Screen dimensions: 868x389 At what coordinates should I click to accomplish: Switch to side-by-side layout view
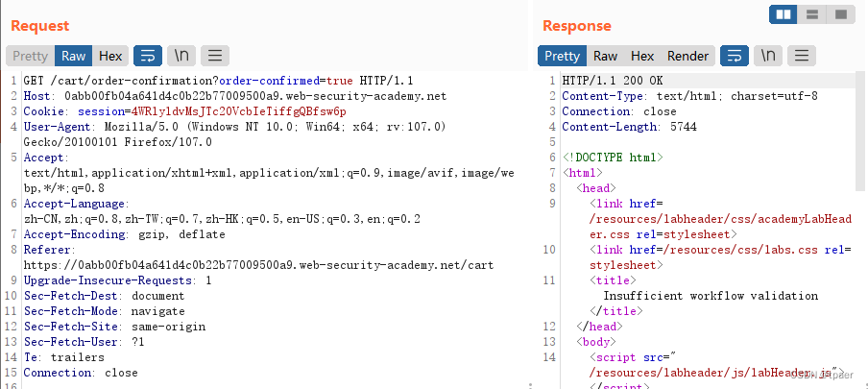[784, 14]
